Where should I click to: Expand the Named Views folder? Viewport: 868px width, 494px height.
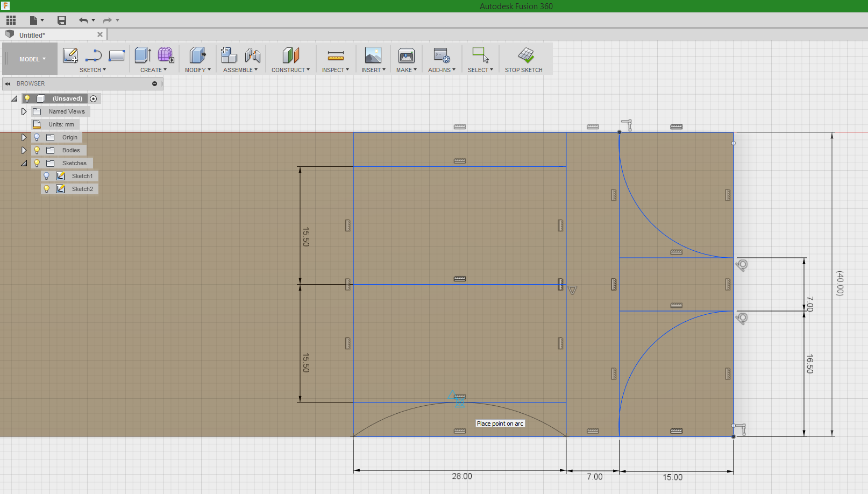point(24,111)
